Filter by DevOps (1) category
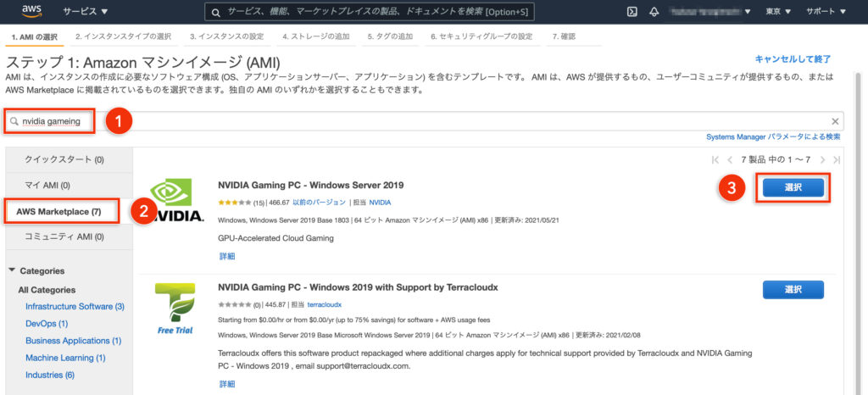868x395 pixels. click(47, 323)
